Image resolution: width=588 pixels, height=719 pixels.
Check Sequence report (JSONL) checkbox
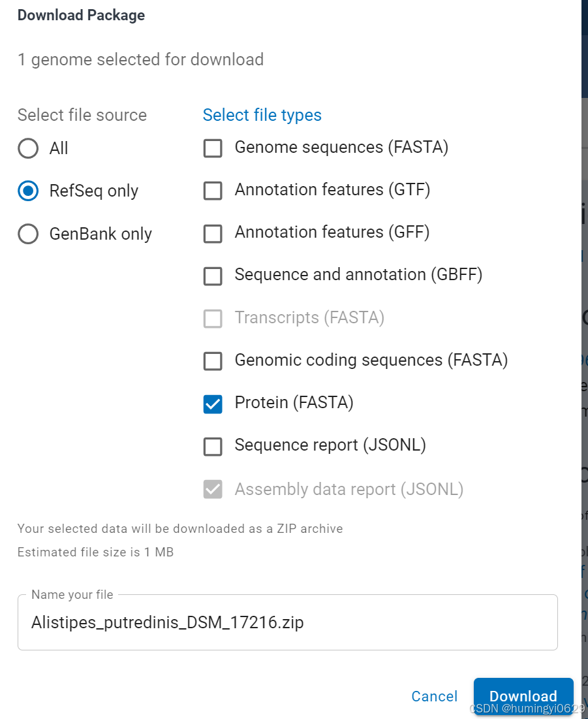click(x=213, y=446)
